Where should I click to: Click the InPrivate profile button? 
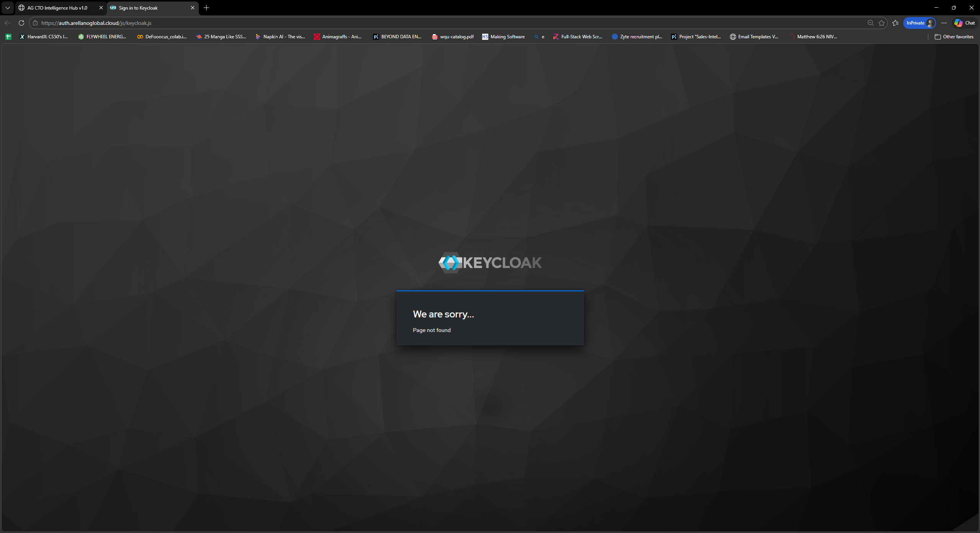(919, 23)
